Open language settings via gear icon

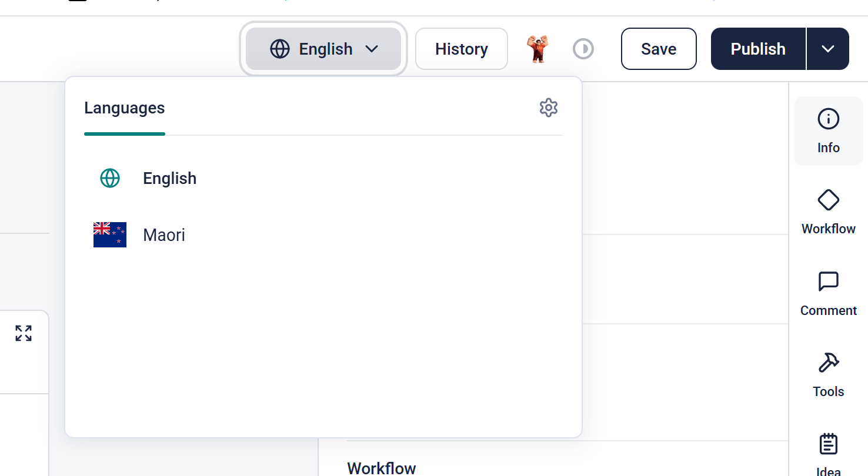(x=548, y=108)
